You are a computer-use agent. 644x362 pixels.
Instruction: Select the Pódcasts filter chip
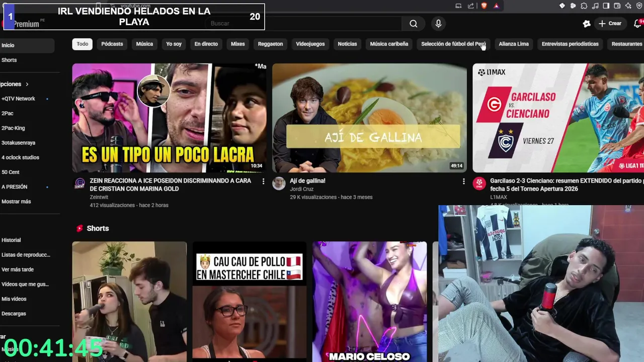112,44
